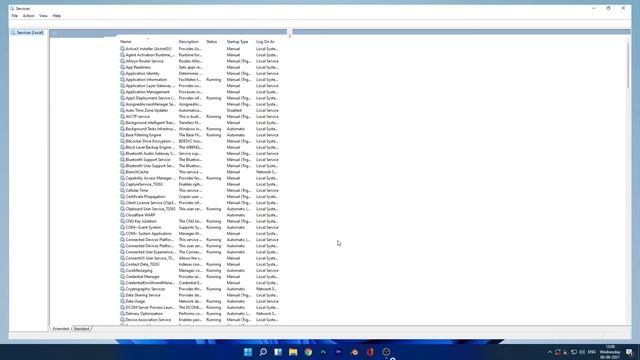The image size is (640, 360).
Task: Open the View menu
Action: pos(43,16)
